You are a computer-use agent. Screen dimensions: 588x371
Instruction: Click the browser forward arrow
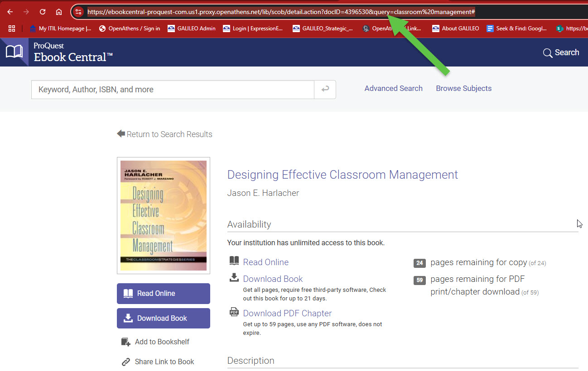point(26,12)
